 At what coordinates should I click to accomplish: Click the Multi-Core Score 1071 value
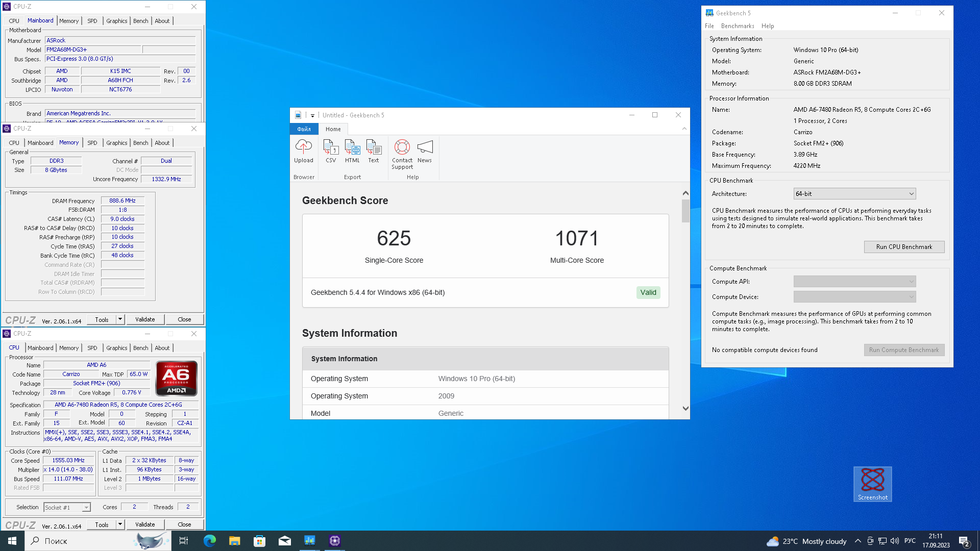coord(577,239)
